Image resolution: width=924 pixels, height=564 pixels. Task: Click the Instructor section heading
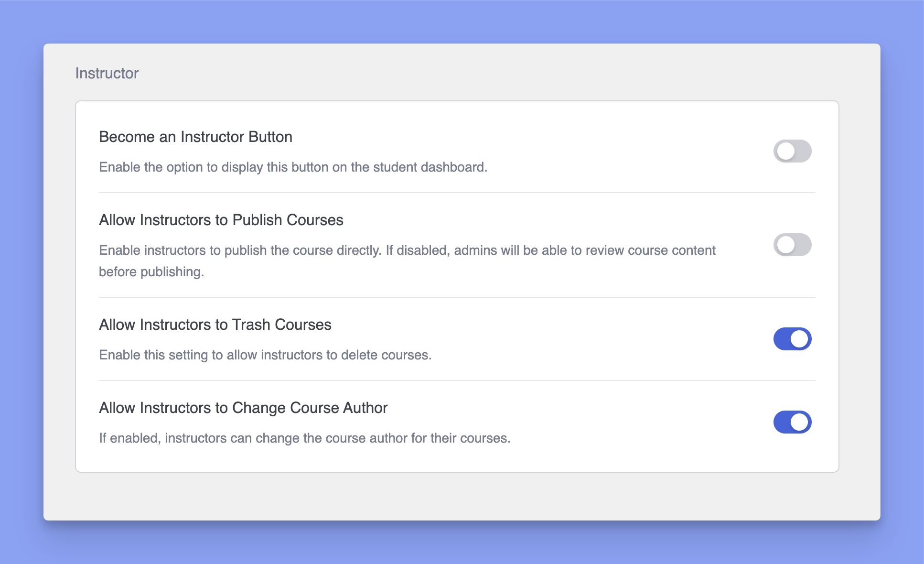point(107,73)
